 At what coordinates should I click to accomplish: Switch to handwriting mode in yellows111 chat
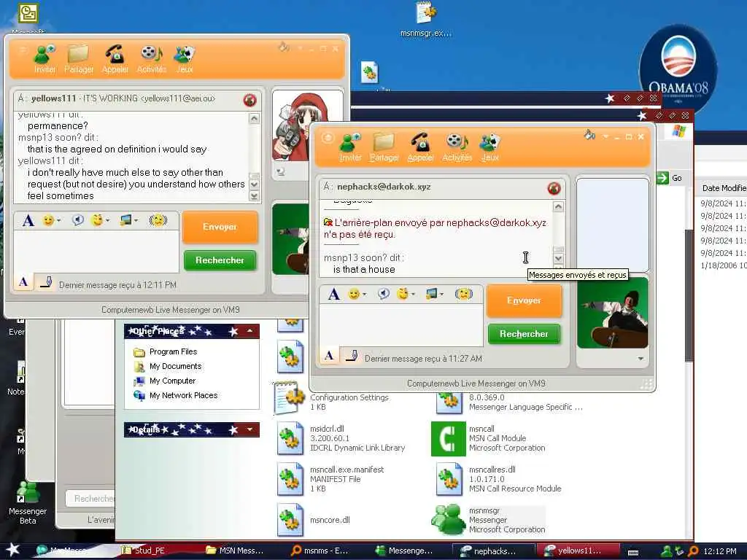(46, 282)
